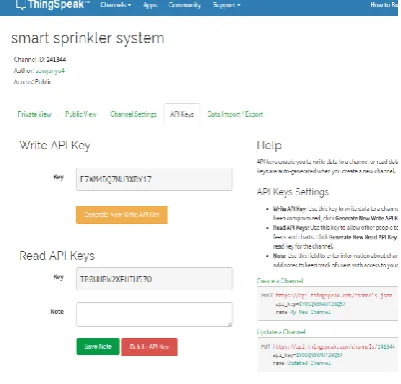Click the Write API Key field
The height and width of the screenshot is (384, 401).
[154, 179]
